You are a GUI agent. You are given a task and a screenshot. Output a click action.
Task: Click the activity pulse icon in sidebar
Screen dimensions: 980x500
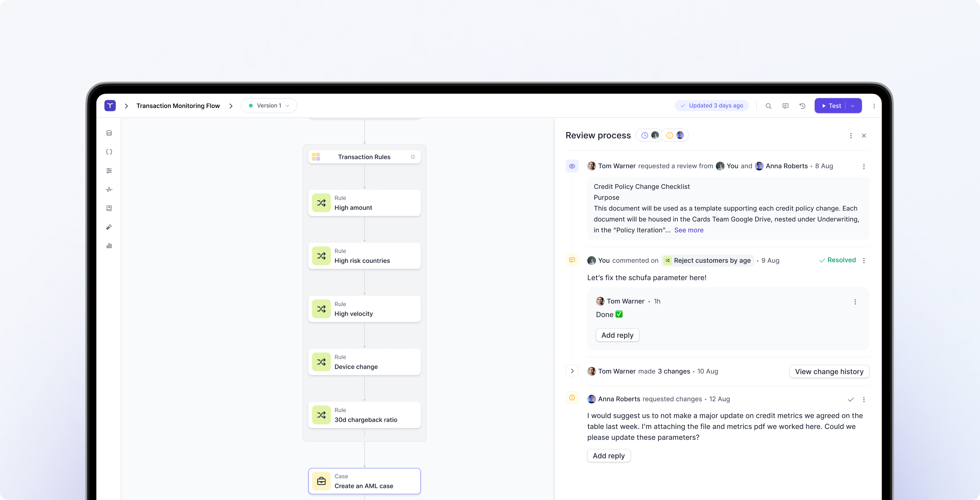click(x=109, y=189)
